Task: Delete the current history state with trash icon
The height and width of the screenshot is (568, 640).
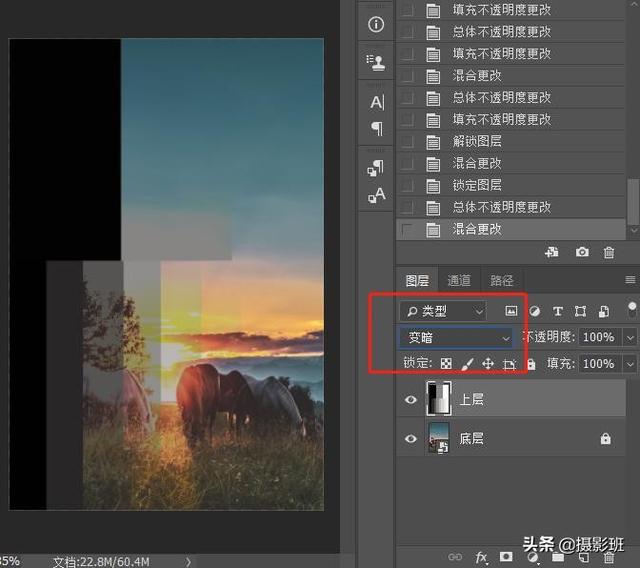Action: (x=609, y=253)
